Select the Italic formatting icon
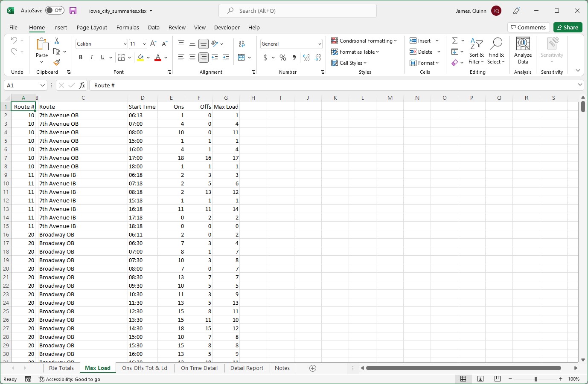The image size is (588, 384). (91, 57)
